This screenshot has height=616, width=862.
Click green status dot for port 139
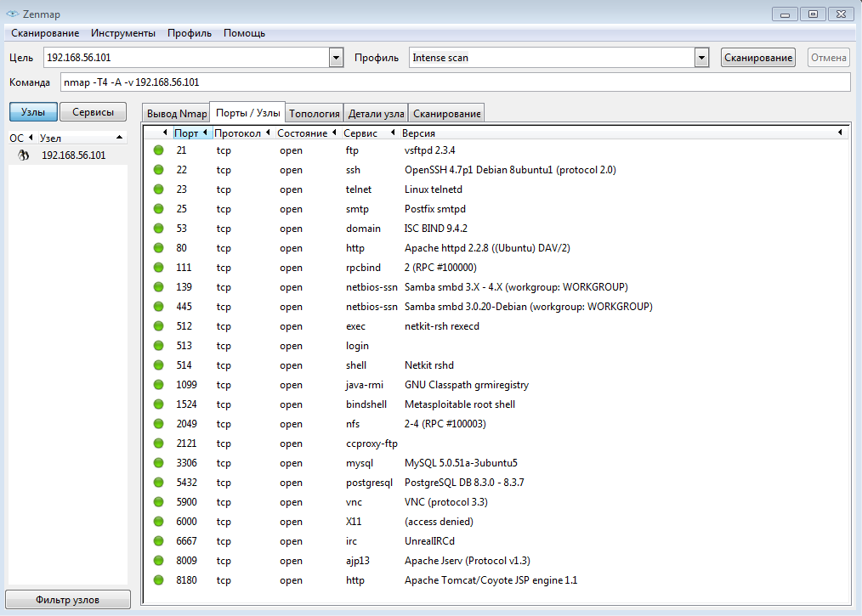[158, 287]
